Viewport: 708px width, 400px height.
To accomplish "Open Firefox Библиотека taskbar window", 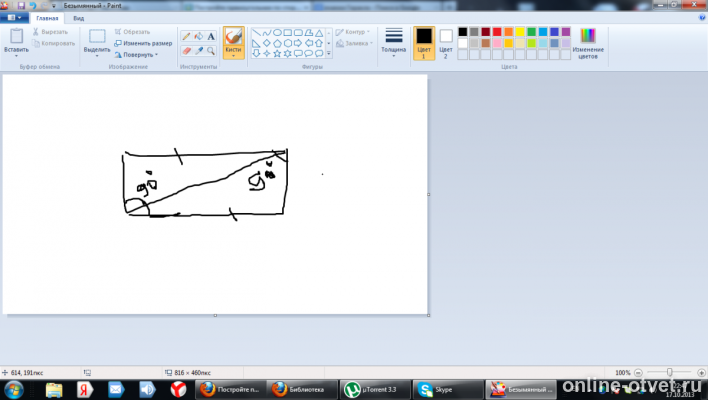I will [x=302, y=389].
